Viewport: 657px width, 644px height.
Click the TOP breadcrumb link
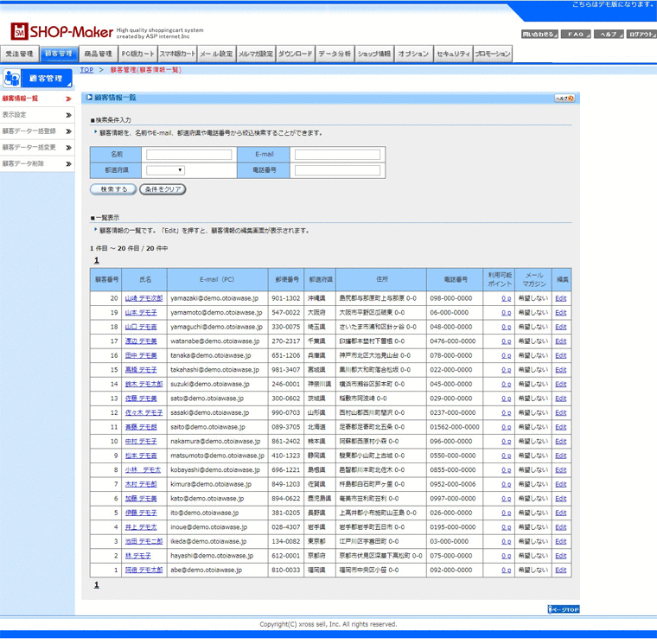[86, 69]
